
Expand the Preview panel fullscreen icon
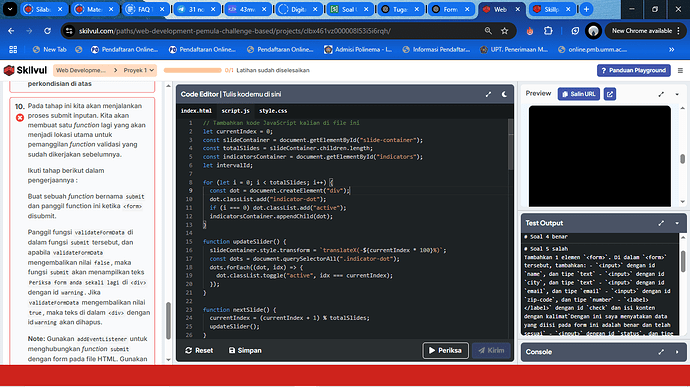661,94
